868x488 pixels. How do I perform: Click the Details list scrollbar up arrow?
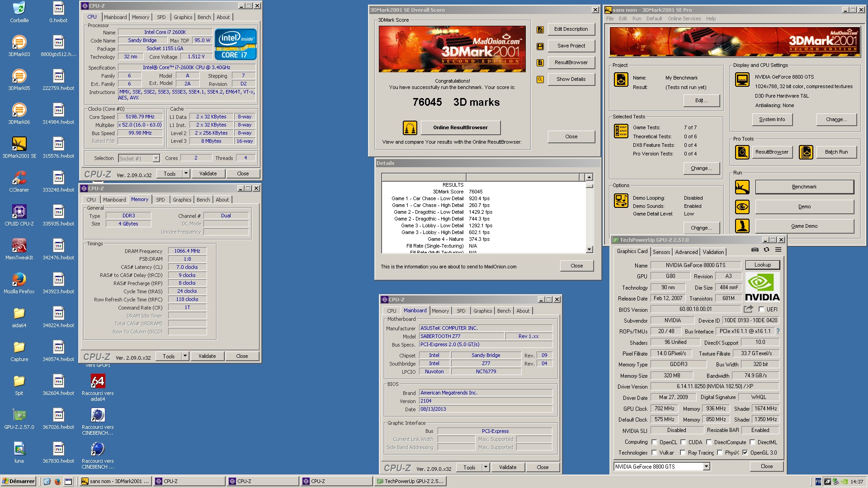(589, 177)
